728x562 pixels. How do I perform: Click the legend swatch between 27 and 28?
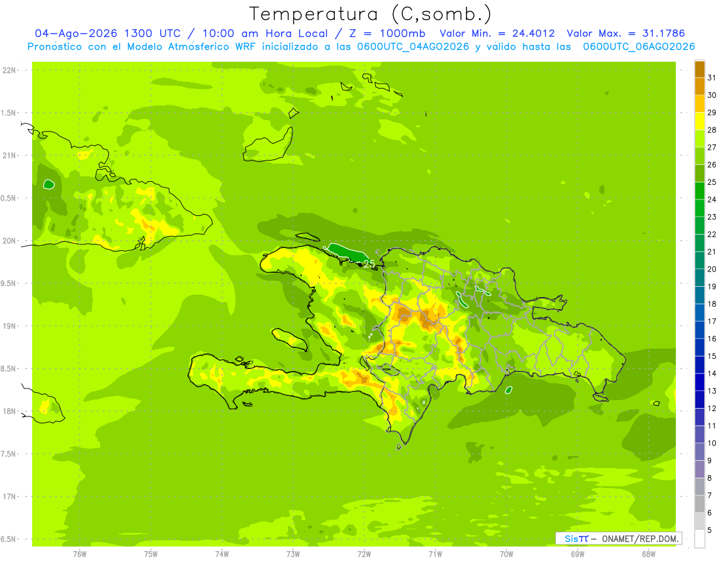pyautogui.click(x=699, y=138)
